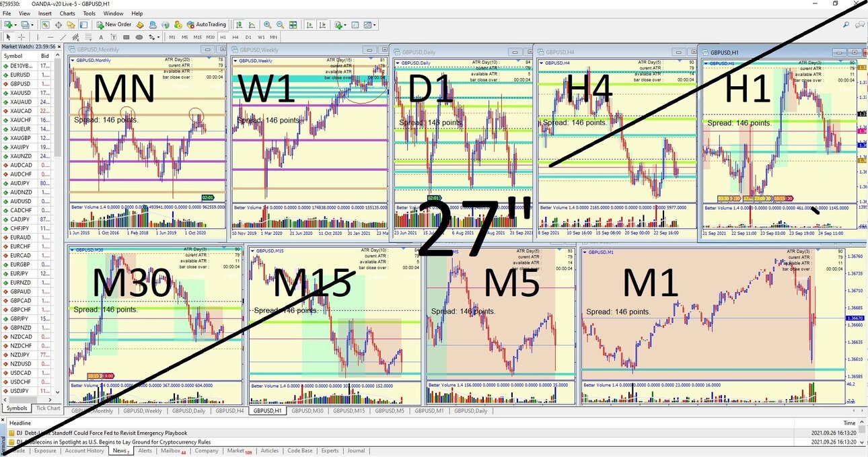Open the Templates toolbar icon
Viewport: 868px width, 457px height.
pos(367,24)
